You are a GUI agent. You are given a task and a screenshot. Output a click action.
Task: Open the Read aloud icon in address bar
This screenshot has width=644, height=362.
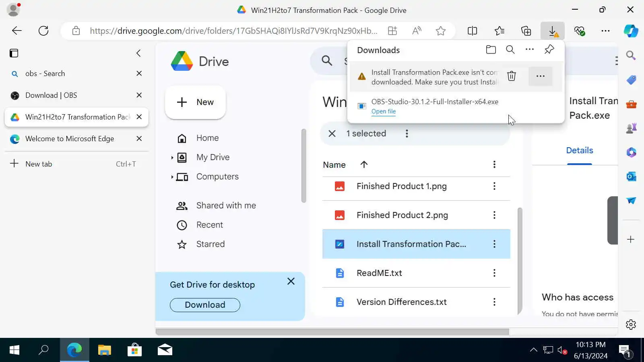click(x=417, y=31)
